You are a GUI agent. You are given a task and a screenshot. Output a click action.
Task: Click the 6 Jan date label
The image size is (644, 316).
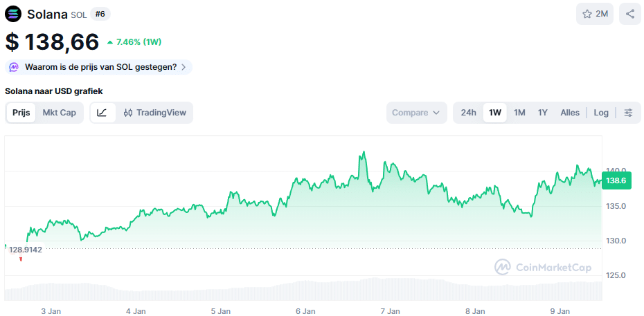coord(305,311)
